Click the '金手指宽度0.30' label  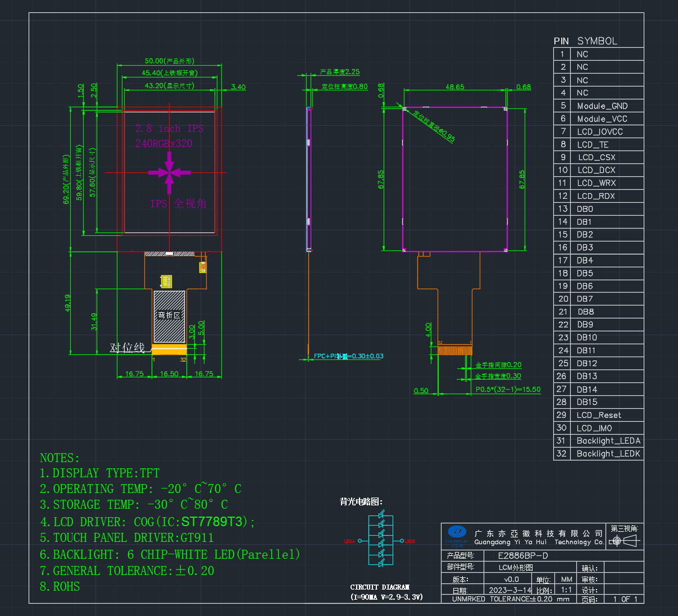point(498,376)
